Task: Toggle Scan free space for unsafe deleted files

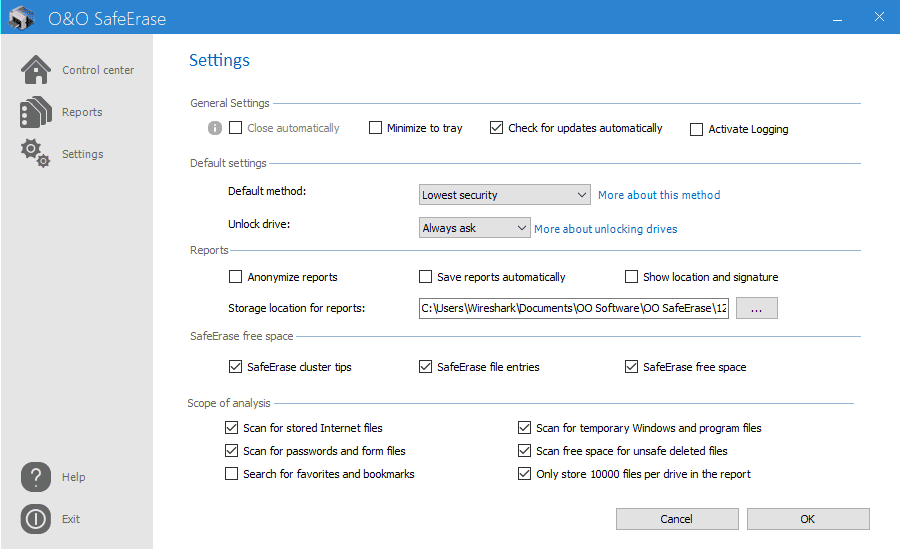Action: click(525, 451)
